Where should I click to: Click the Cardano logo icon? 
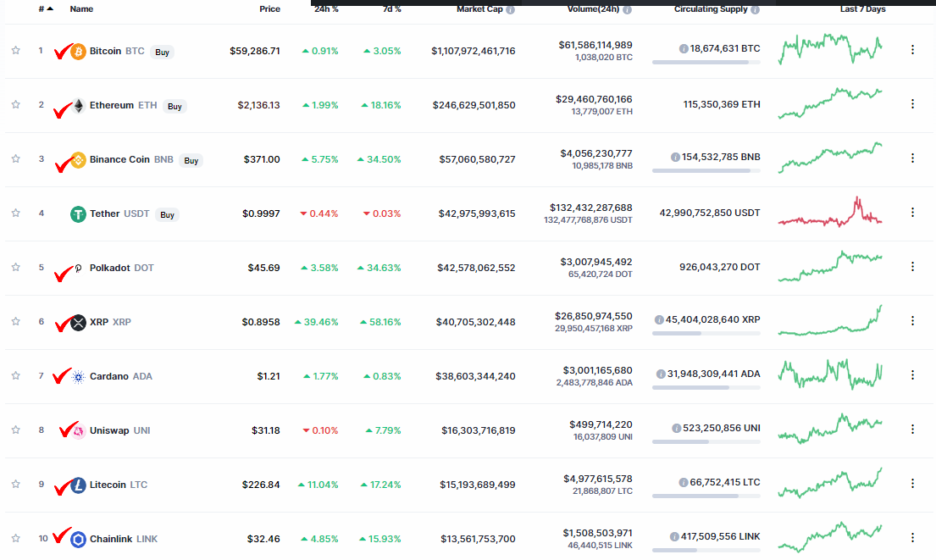pos(78,377)
